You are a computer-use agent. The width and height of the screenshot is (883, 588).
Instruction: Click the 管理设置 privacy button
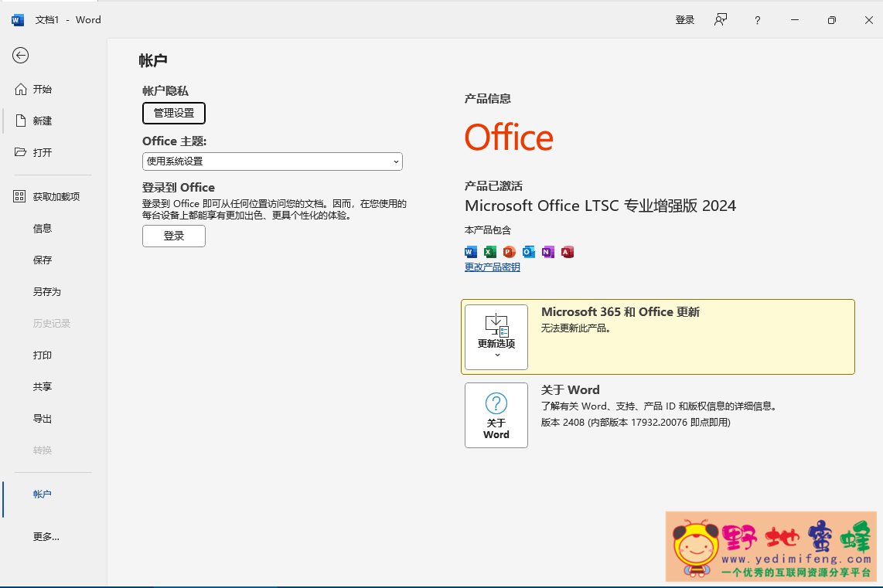[x=174, y=113]
